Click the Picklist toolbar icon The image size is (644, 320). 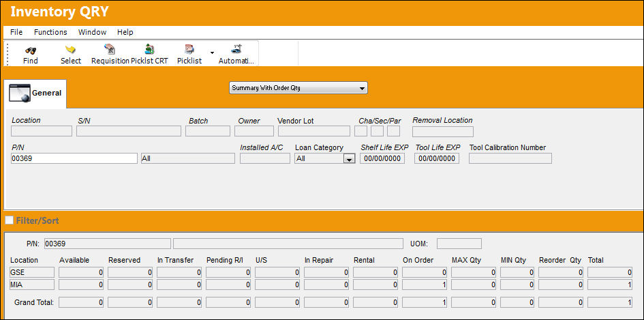[189, 49]
